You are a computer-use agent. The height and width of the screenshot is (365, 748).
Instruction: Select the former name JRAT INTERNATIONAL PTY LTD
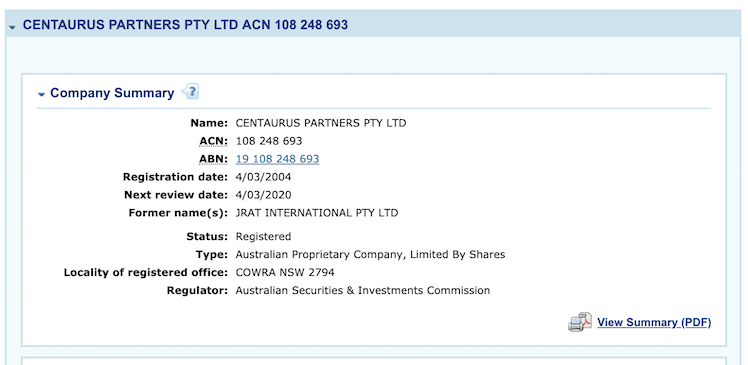(317, 213)
